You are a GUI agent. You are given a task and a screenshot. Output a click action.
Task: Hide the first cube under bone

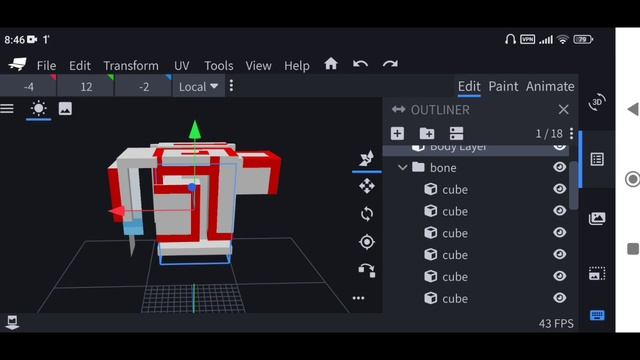[x=559, y=189]
